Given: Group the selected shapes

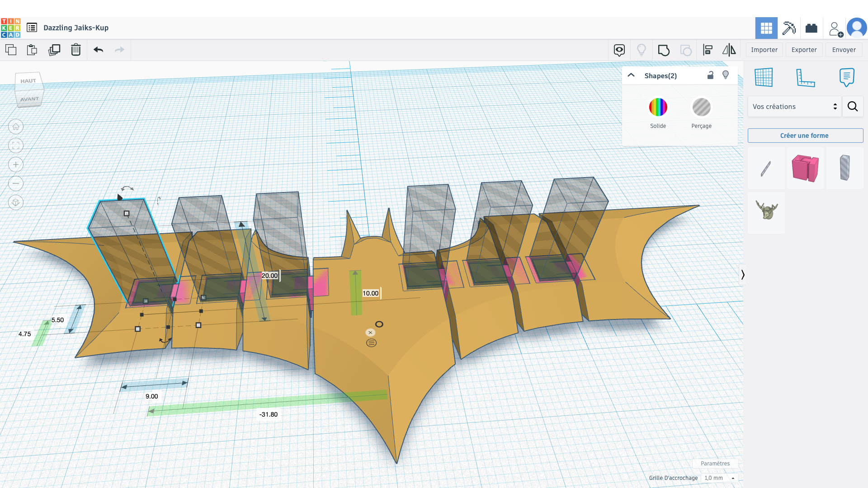Looking at the screenshot, I should coord(664,50).
